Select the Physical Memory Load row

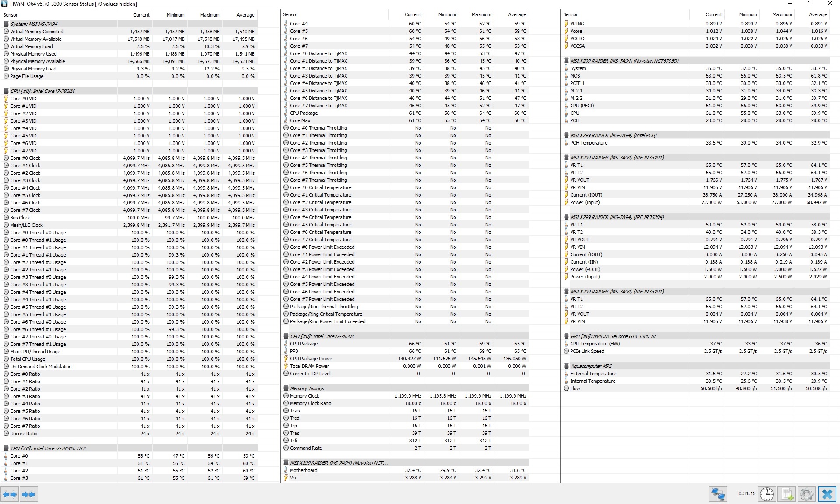[x=130, y=69]
